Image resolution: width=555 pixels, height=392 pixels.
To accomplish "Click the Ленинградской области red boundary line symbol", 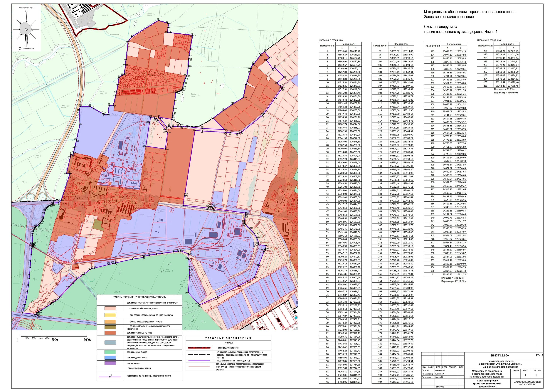I will pyautogui.click(x=199, y=348).
